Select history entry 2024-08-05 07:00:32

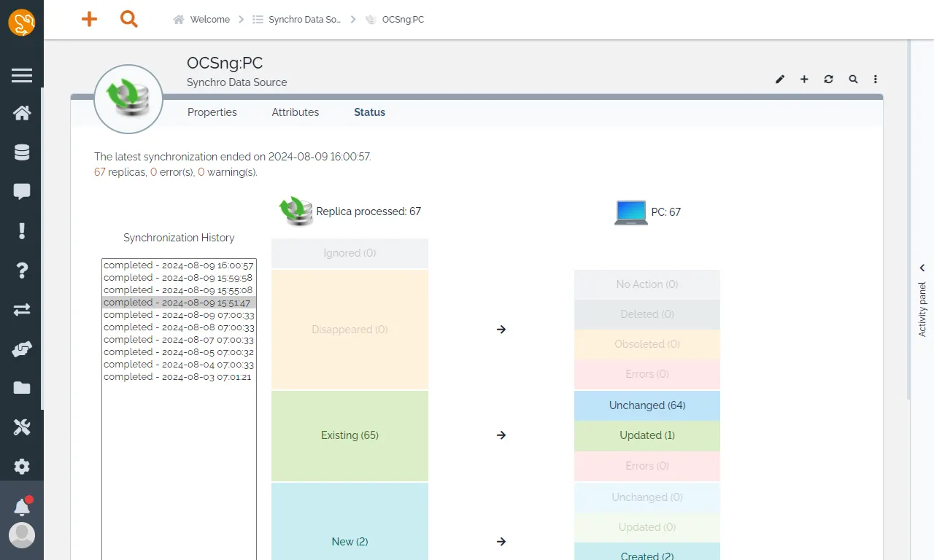[179, 352]
